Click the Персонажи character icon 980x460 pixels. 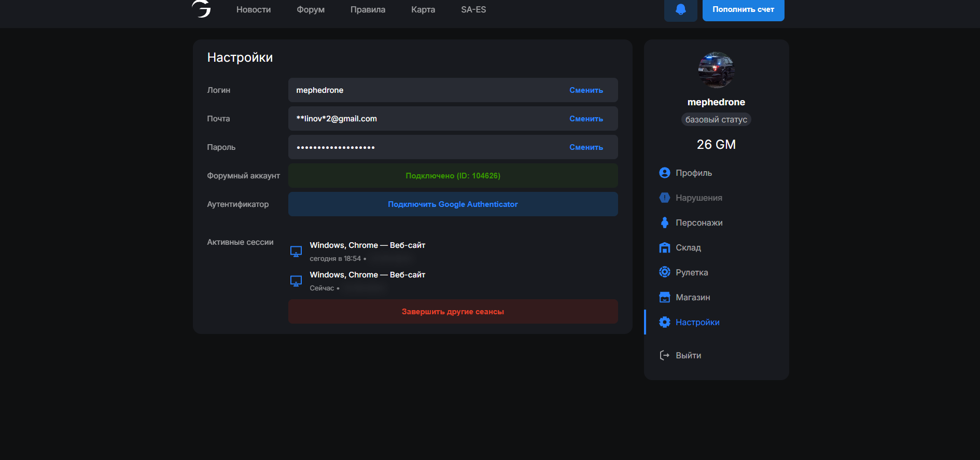pyautogui.click(x=664, y=222)
